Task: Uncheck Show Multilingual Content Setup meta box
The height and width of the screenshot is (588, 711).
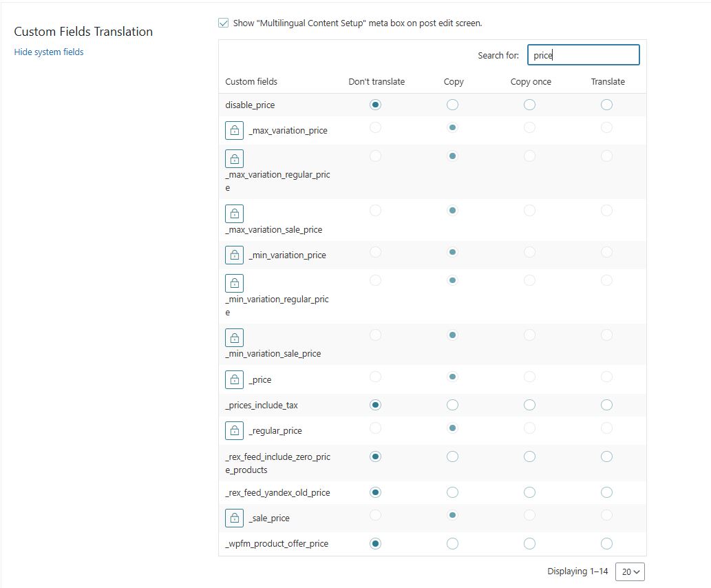Action: [223, 23]
